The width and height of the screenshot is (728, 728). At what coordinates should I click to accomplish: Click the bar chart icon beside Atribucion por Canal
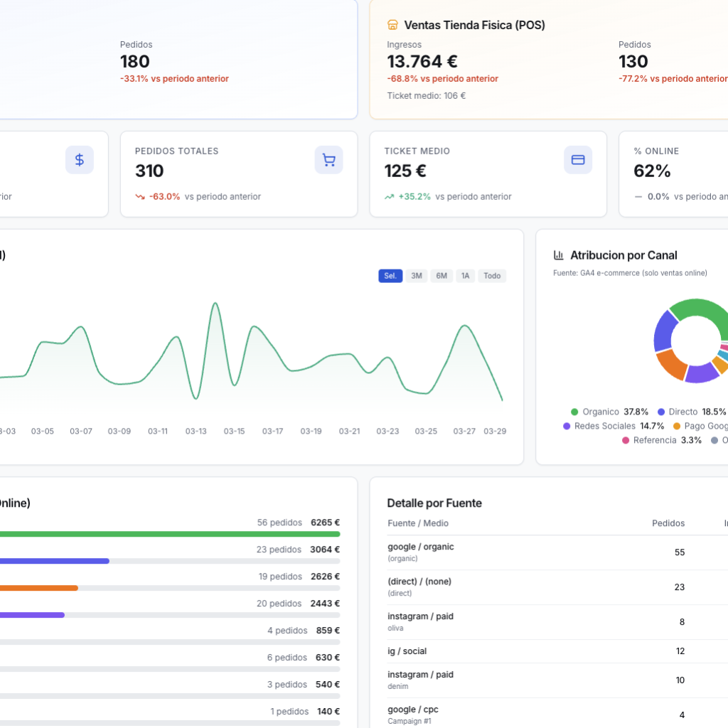tap(559, 255)
